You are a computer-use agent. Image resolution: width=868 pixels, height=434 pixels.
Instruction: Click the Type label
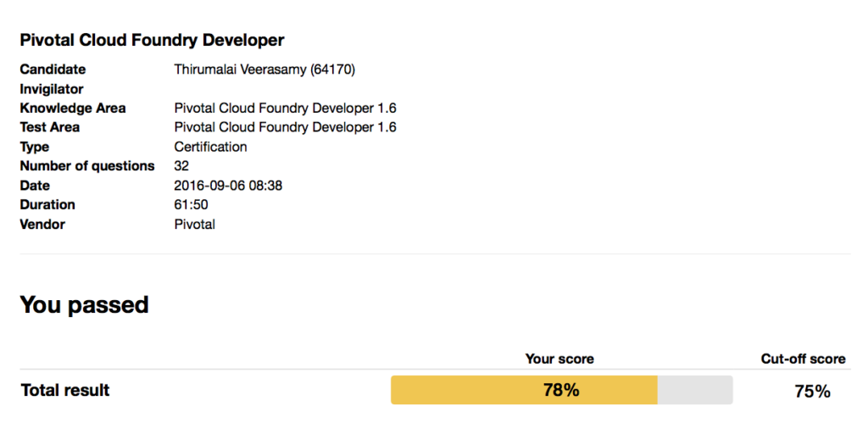(34, 147)
